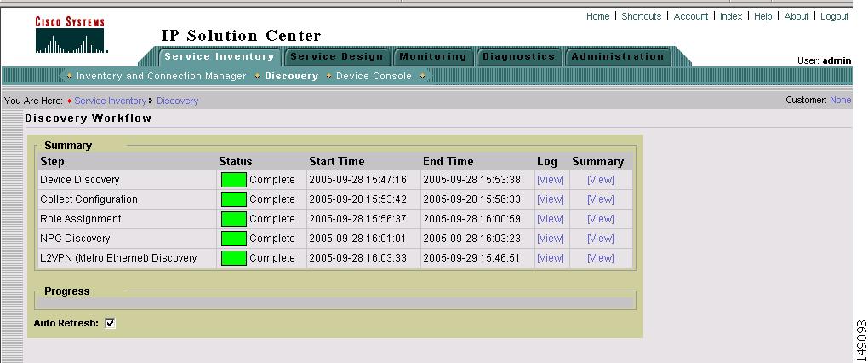The height and width of the screenshot is (363, 868).
Task: Click the Customer None link
Action: (x=840, y=101)
